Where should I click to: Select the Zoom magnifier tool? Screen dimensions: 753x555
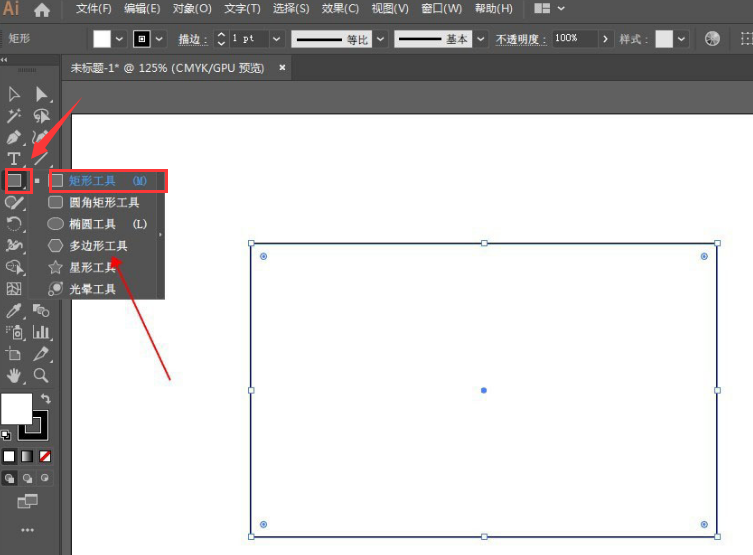(x=41, y=375)
